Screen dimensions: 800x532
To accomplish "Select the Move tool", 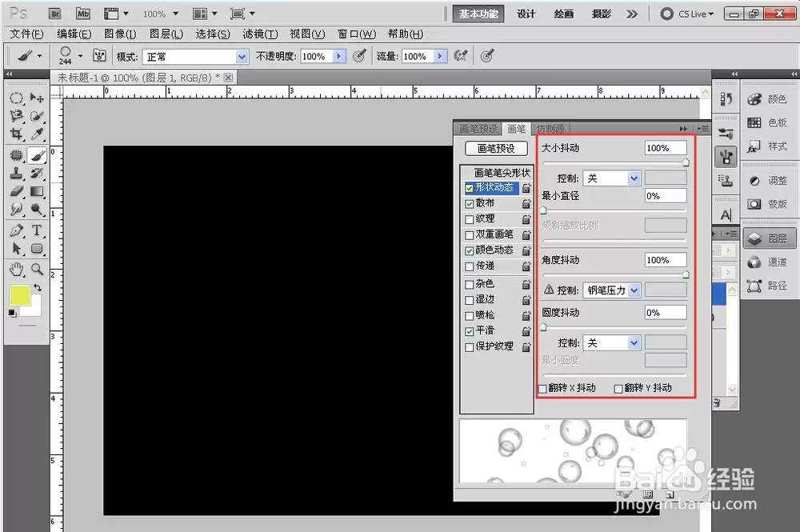I will [x=37, y=98].
